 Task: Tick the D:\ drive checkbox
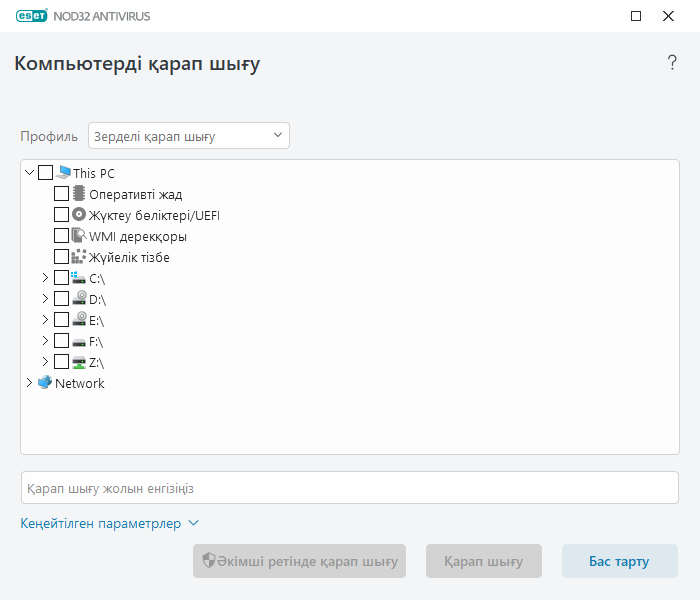coord(62,299)
